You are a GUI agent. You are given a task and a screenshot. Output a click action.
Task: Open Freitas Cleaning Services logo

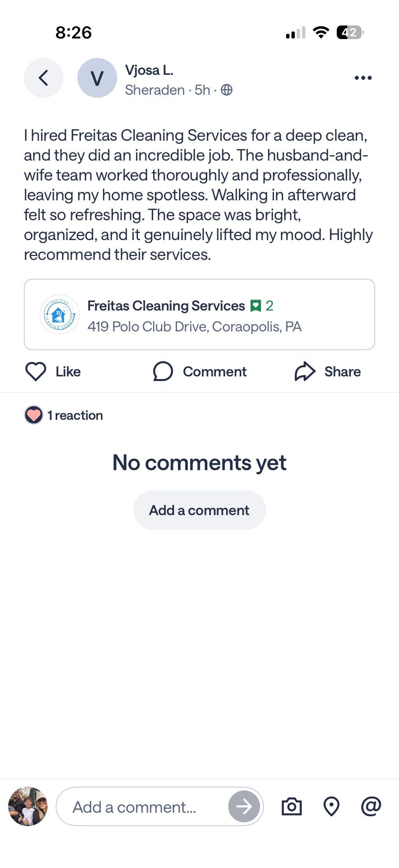pos(59,314)
